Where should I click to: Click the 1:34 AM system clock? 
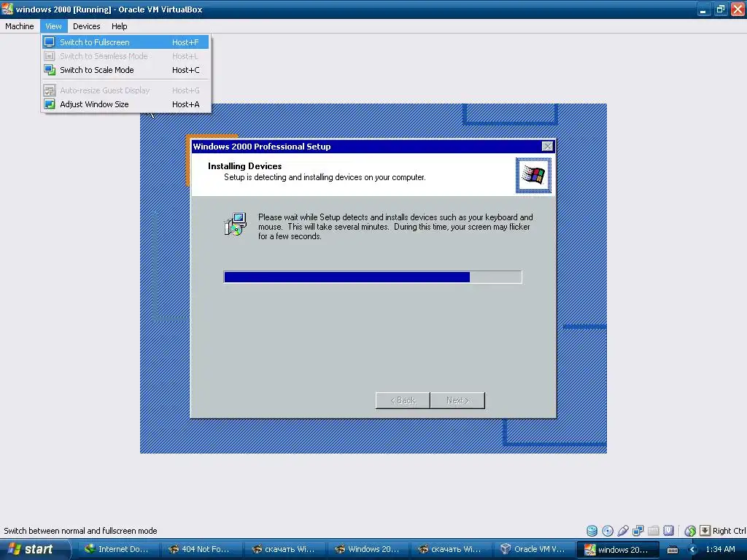(x=720, y=549)
